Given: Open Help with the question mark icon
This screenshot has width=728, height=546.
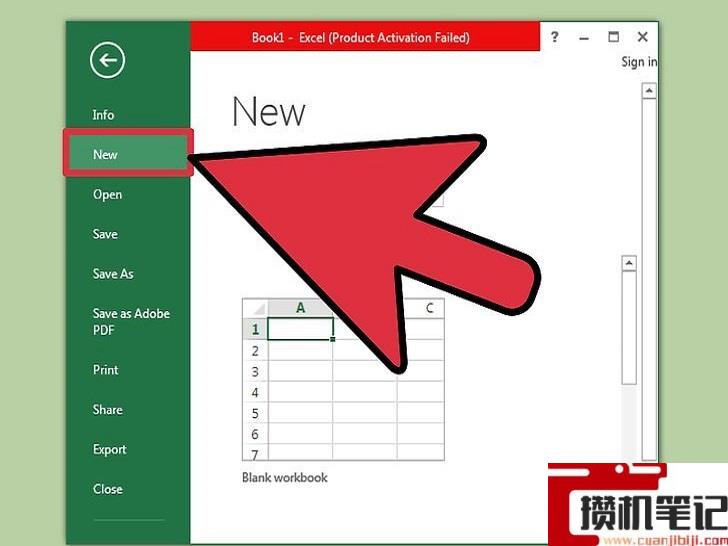Looking at the screenshot, I should coord(555,37).
